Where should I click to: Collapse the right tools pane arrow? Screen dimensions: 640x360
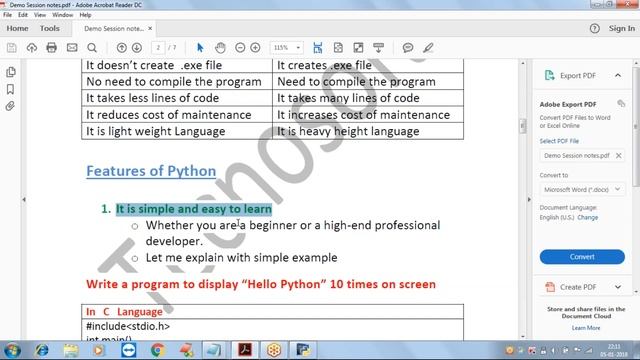pos(529,200)
